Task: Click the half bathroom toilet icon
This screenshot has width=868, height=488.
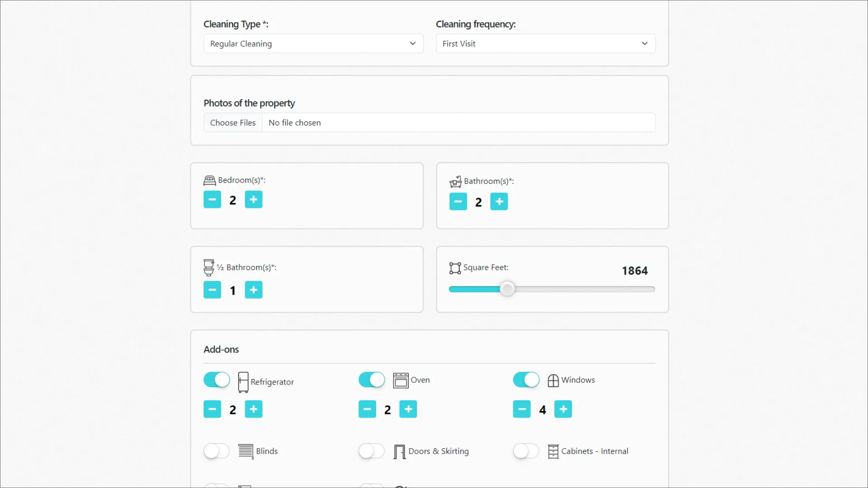Action: [x=209, y=267]
